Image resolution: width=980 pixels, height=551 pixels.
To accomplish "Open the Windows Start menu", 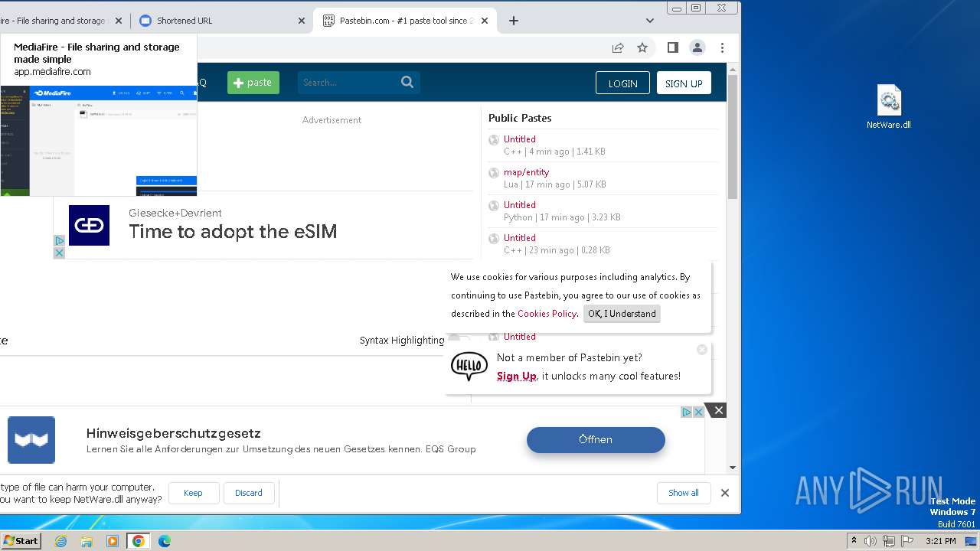I will click(x=21, y=540).
